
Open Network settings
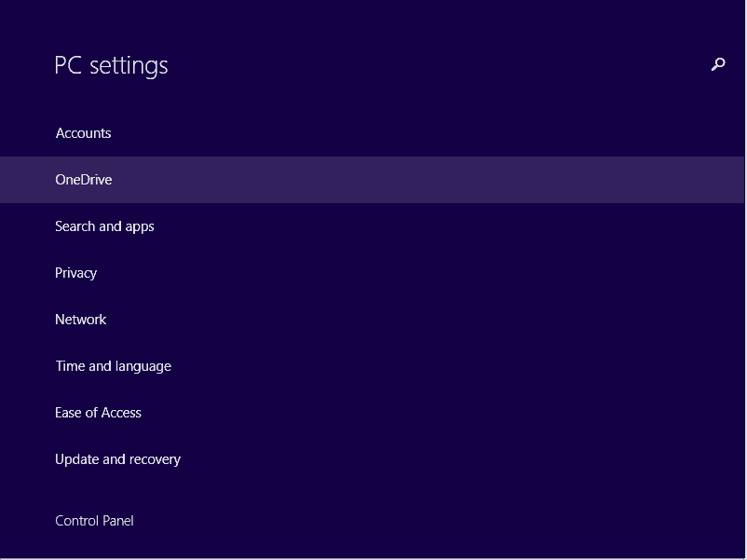pyautogui.click(x=372, y=320)
